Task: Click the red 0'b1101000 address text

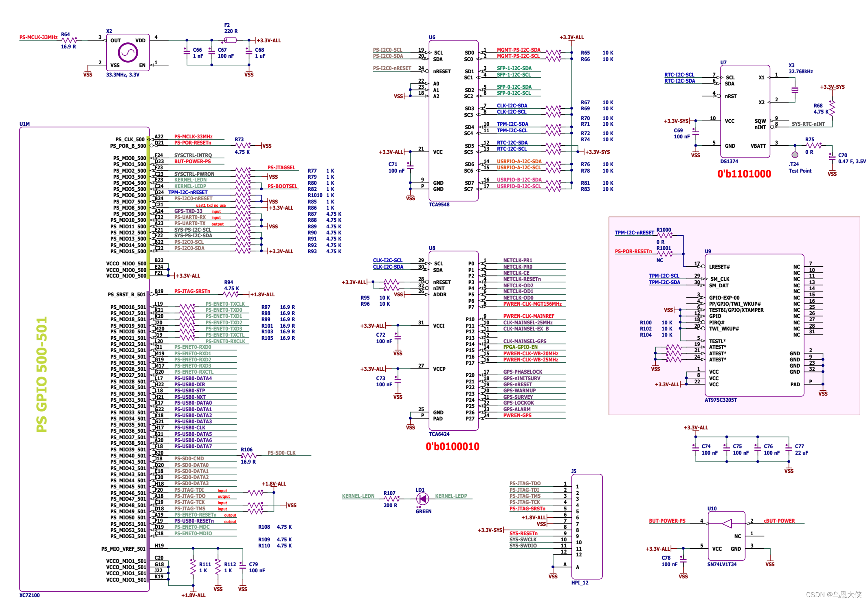Action: (744, 174)
